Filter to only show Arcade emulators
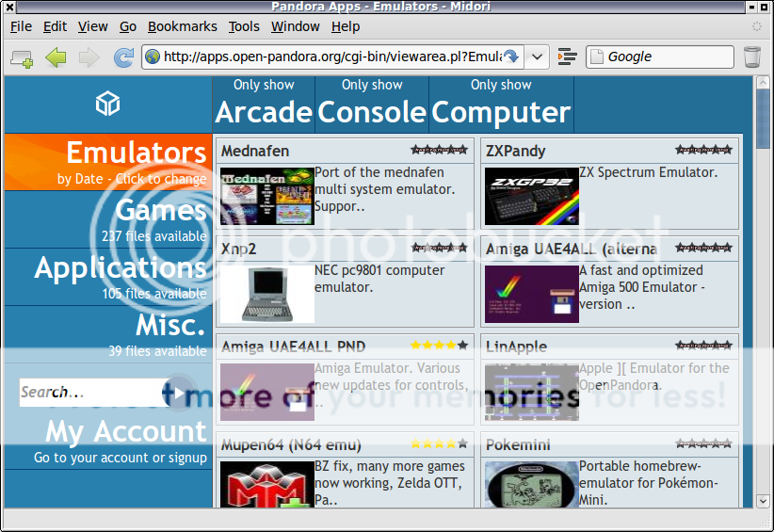 pos(264,104)
